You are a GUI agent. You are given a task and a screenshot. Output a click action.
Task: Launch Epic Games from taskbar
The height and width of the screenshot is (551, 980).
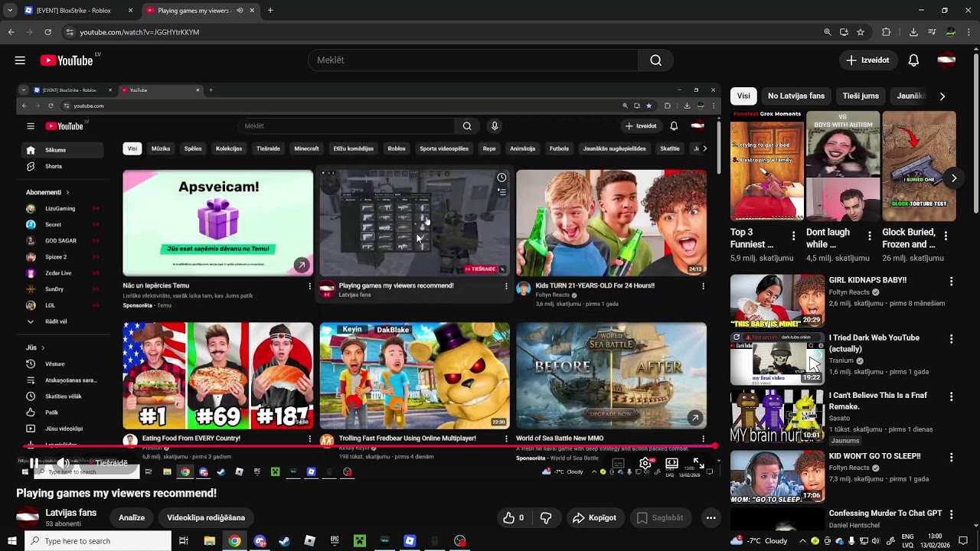pyautogui.click(x=335, y=541)
